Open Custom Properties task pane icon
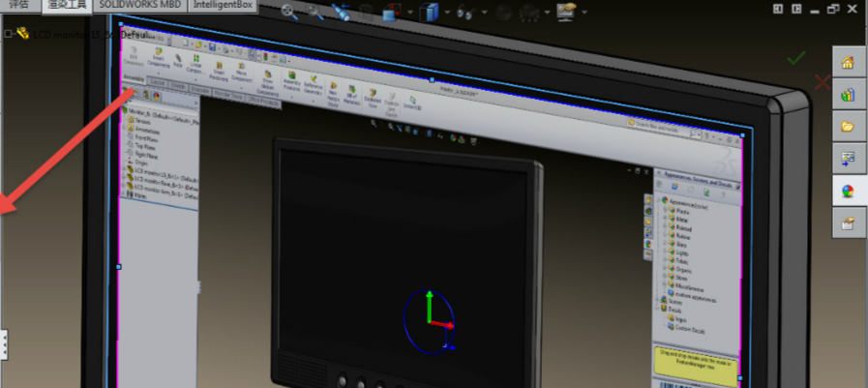 click(848, 223)
